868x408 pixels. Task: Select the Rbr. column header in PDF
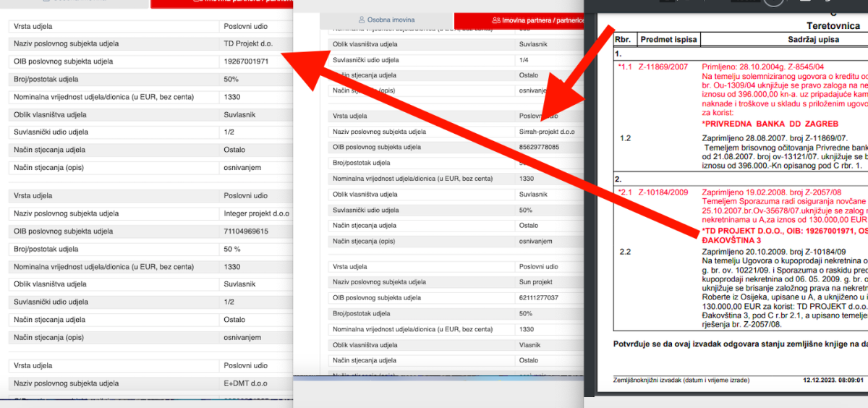[x=622, y=39]
